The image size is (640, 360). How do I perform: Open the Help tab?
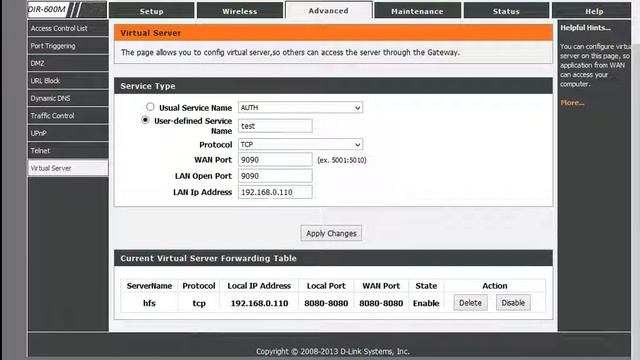594,11
